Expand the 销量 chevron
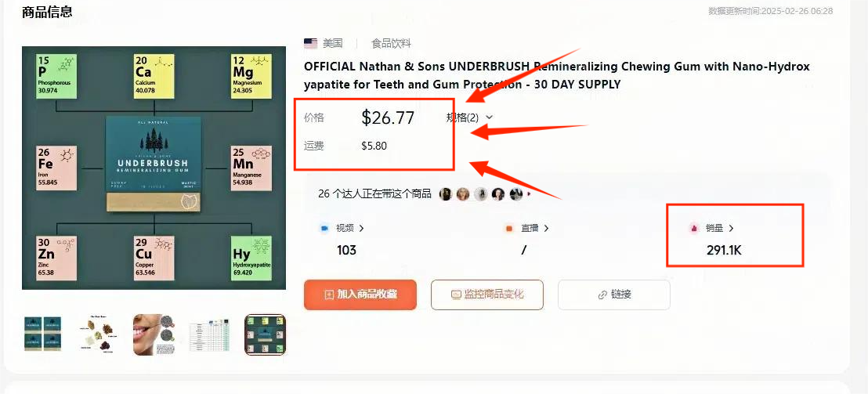The height and width of the screenshot is (394, 868). pyautogui.click(x=731, y=228)
